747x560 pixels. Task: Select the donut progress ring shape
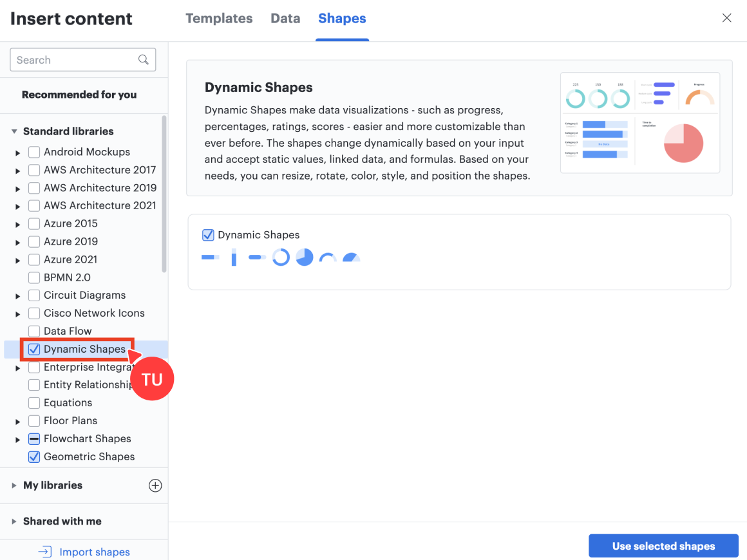(x=281, y=257)
